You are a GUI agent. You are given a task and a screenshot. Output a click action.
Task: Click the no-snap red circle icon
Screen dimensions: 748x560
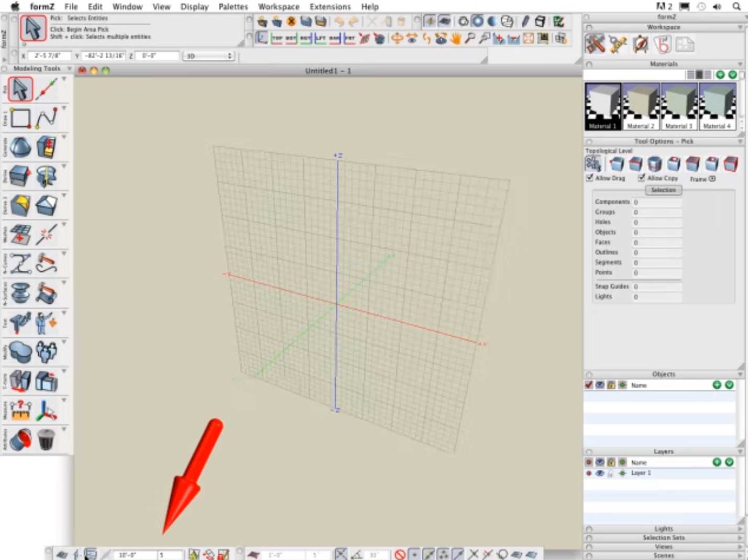[x=400, y=554]
